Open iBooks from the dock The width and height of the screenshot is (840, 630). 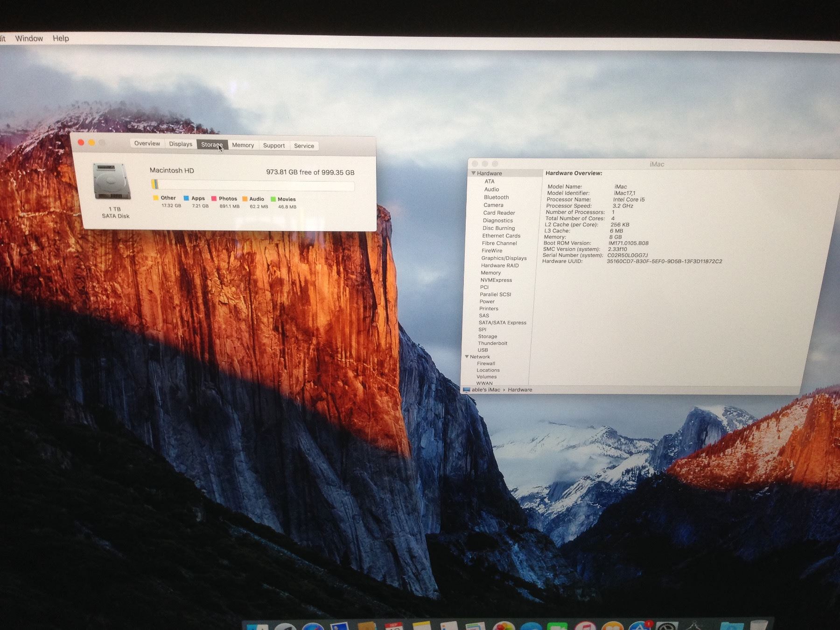pos(612,626)
